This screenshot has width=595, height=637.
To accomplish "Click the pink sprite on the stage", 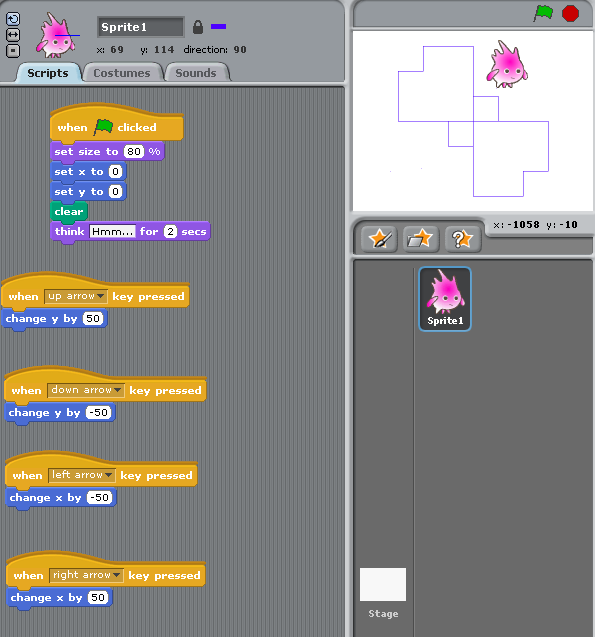I will tap(507, 65).
